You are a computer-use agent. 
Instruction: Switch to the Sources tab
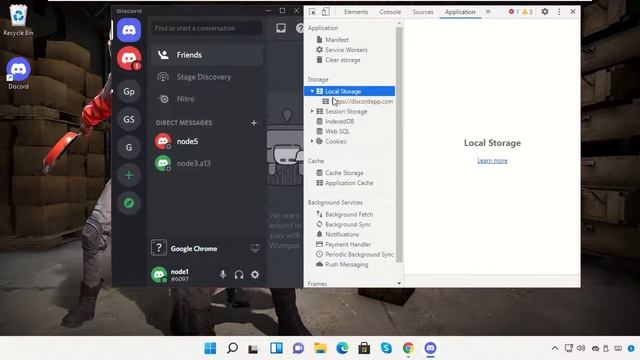423,12
